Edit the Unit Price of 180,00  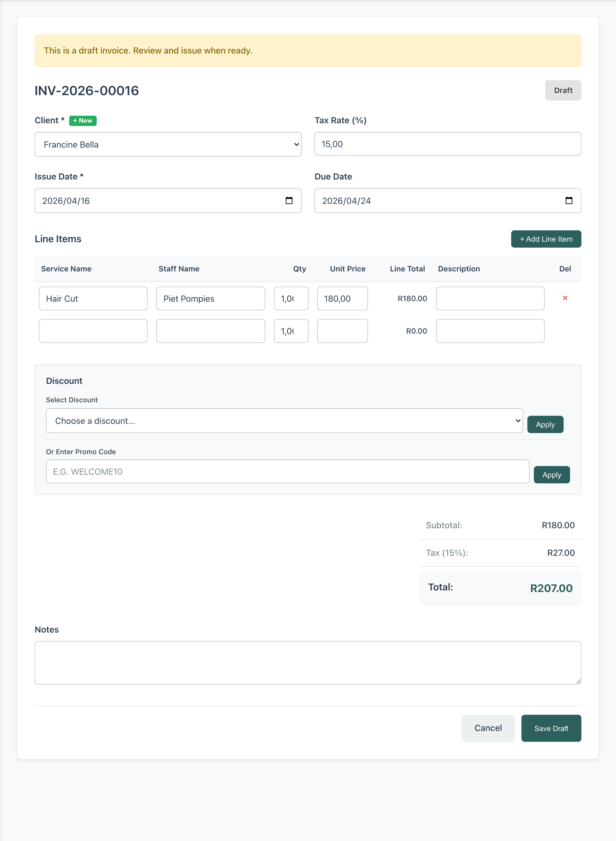click(342, 298)
